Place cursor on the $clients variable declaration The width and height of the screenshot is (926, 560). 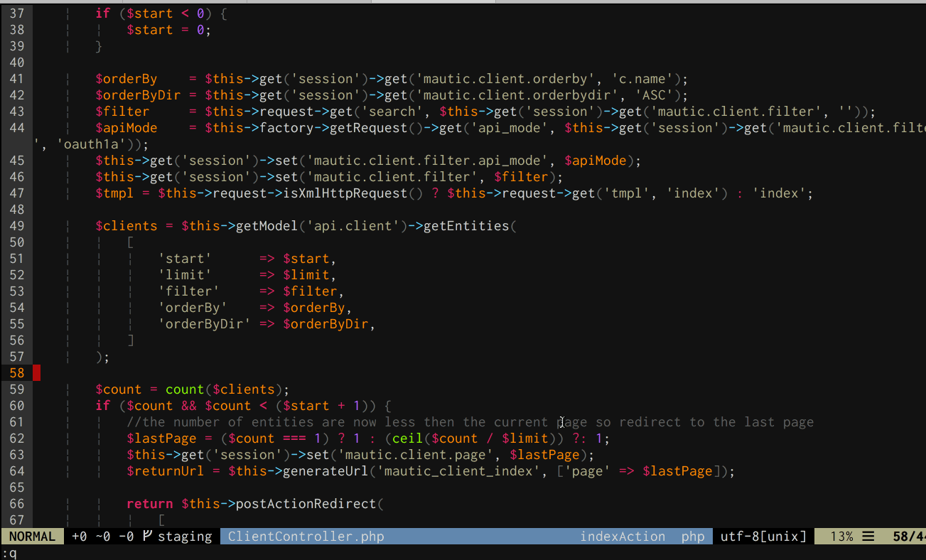(126, 226)
